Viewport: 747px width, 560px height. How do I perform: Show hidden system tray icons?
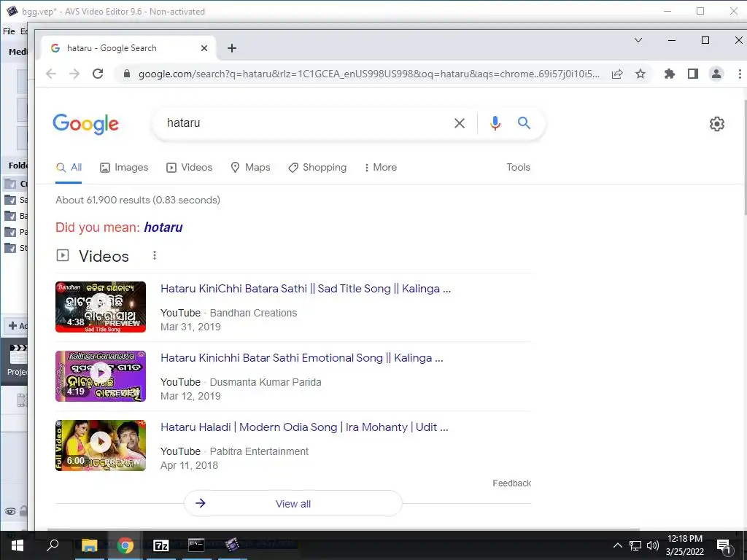coord(617,545)
